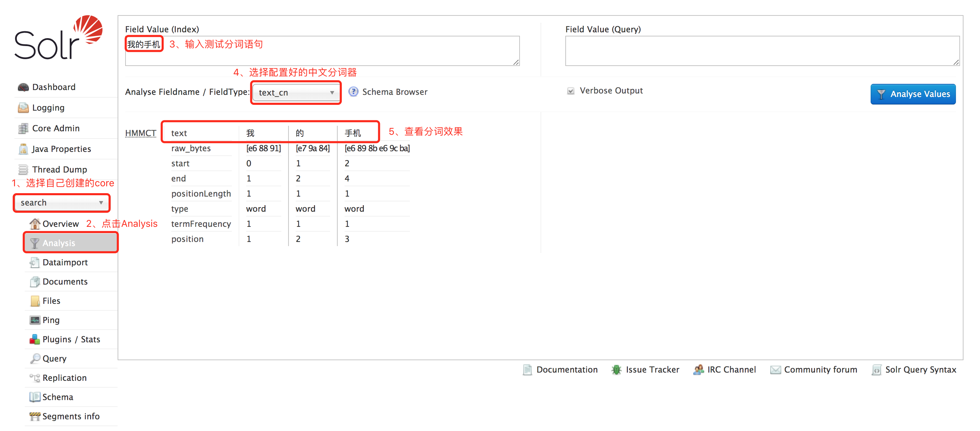Toggle the Verbose Output checkbox
980x431 pixels.
[x=570, y=91]
